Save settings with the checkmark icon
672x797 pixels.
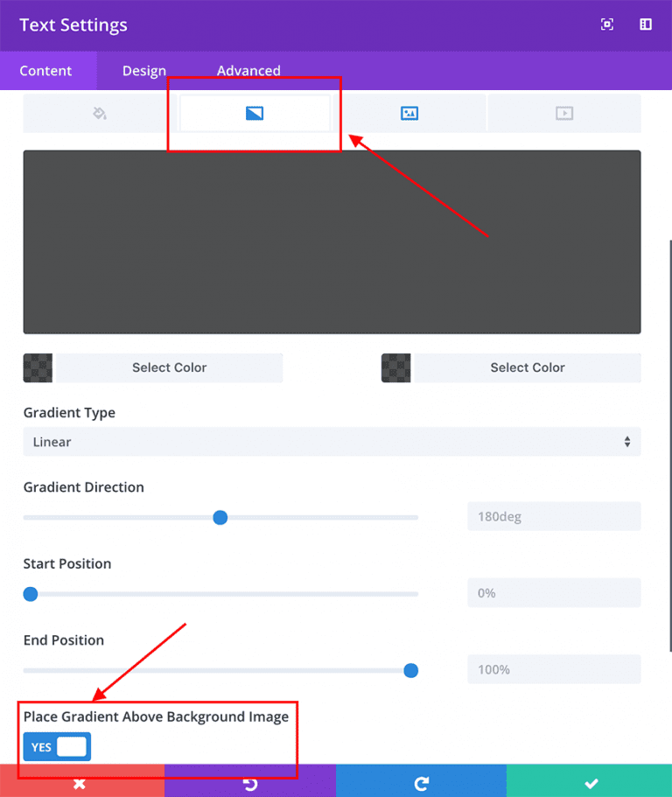(591, 781)
